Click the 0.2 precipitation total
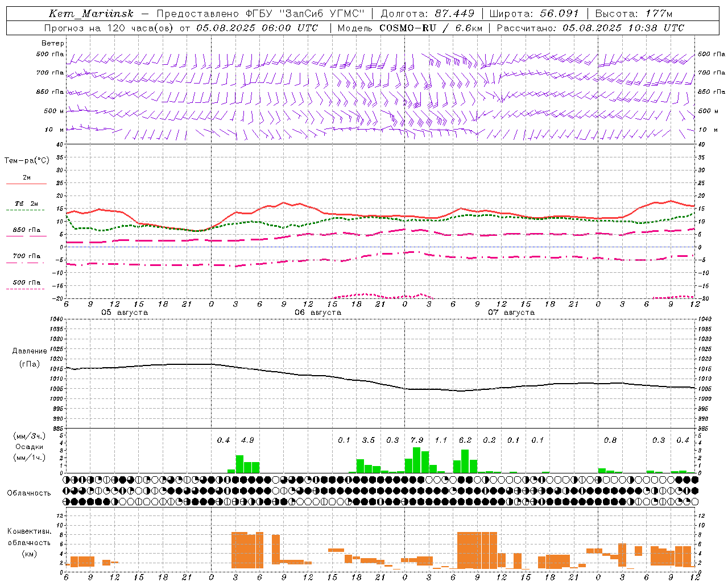 pos(489,440)
